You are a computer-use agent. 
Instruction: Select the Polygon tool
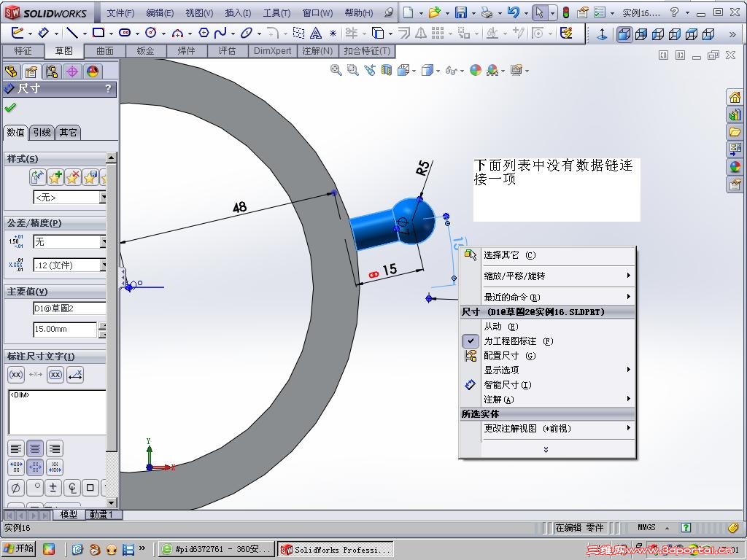pos(204,32)
